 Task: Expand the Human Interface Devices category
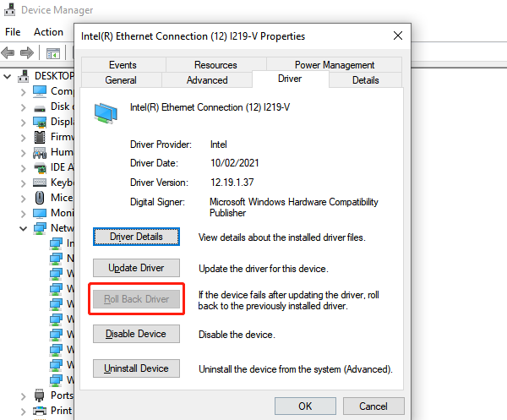[x=24, y=153]
